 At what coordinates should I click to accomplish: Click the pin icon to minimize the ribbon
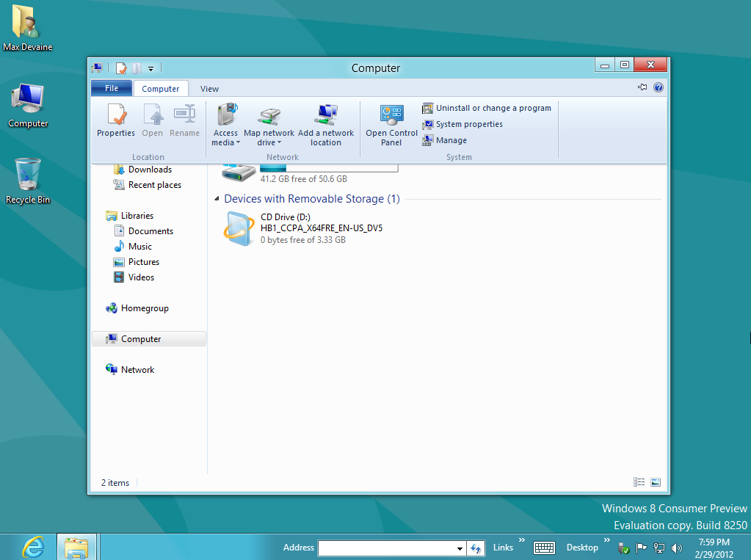[x=642, y=87]
